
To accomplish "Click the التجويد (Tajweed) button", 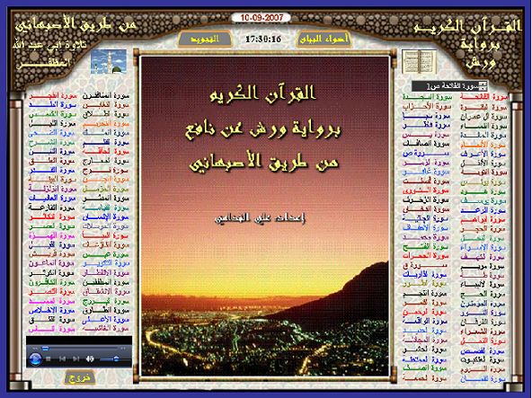I will point(204,40).
